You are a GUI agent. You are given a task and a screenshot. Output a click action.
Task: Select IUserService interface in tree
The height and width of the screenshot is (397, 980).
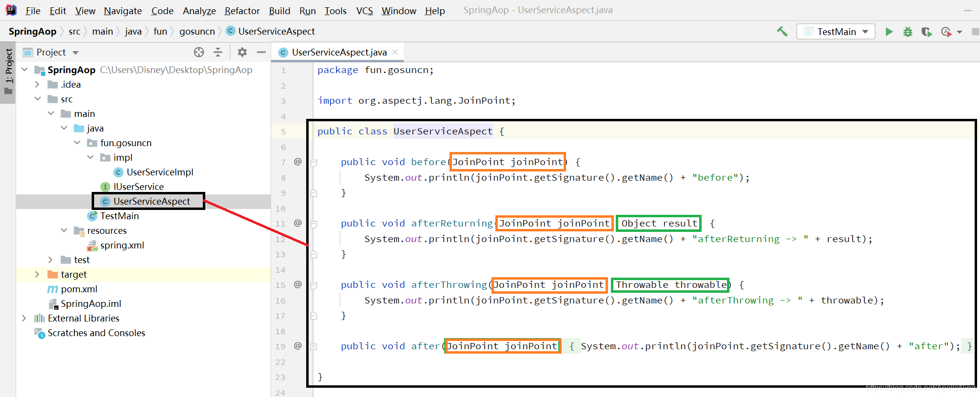(x=132, y=187)
